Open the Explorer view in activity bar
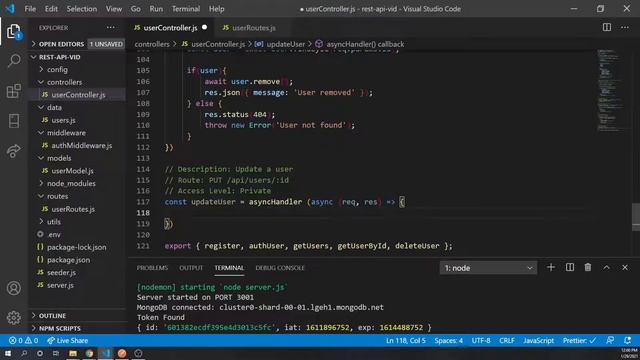Viewport: 640px width, 360px height. pos(13,31)
